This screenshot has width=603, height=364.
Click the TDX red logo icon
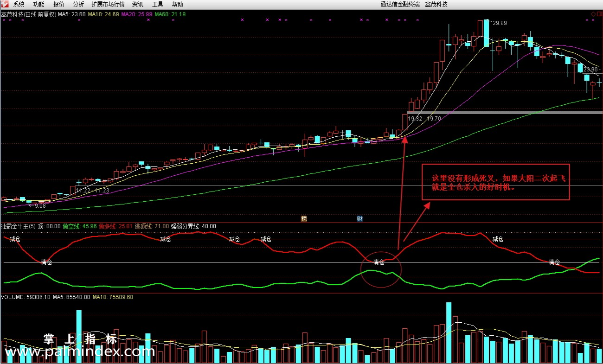5,4
